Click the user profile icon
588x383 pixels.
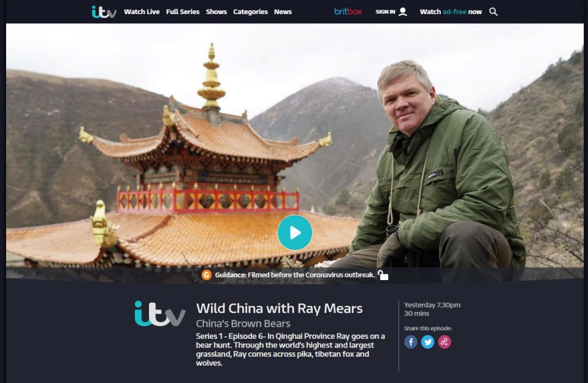point(403,12)
